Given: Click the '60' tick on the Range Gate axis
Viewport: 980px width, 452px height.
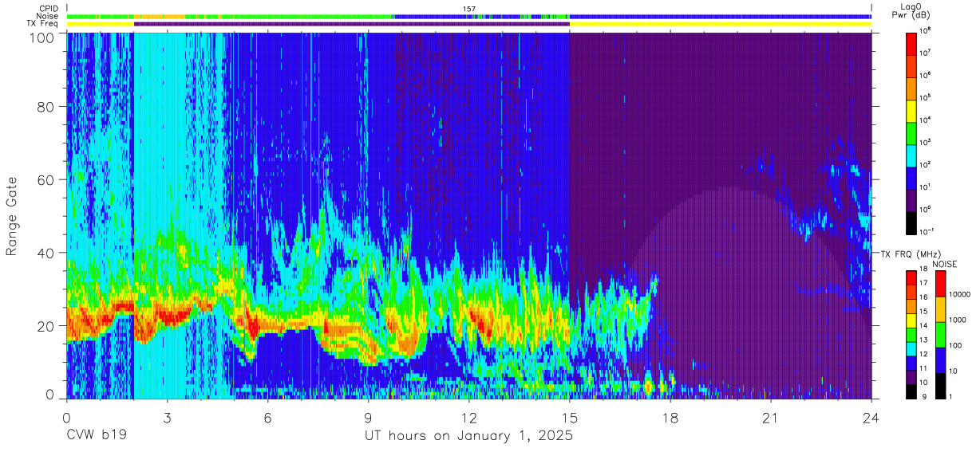Looking at the screenshot, I should tap(46, 180).
